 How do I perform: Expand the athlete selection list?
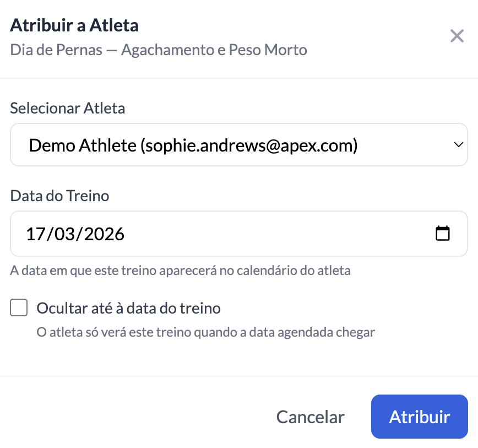pyautogui.click(x=239, y=144)
